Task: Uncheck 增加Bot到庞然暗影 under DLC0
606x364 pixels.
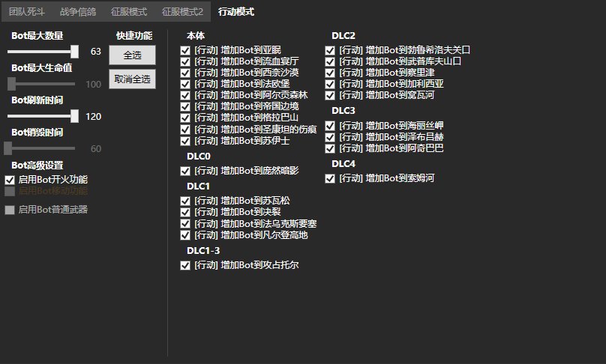Action: point(185,171)
